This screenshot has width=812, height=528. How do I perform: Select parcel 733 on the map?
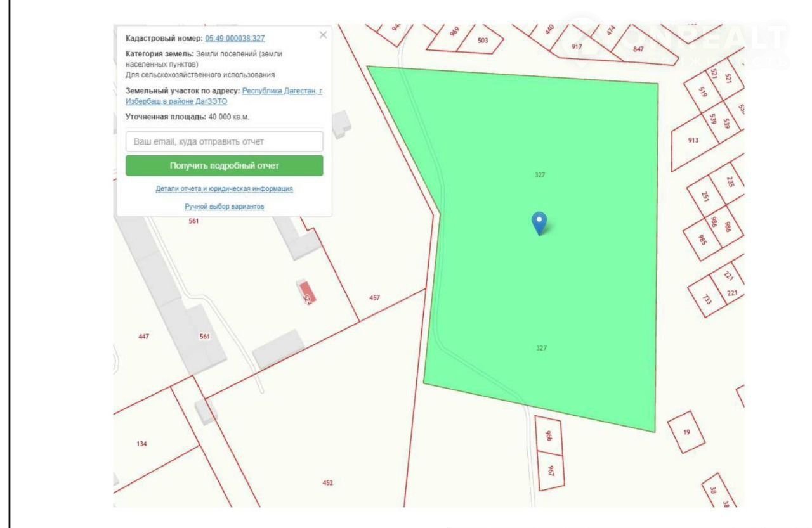[x=706, y=298]
